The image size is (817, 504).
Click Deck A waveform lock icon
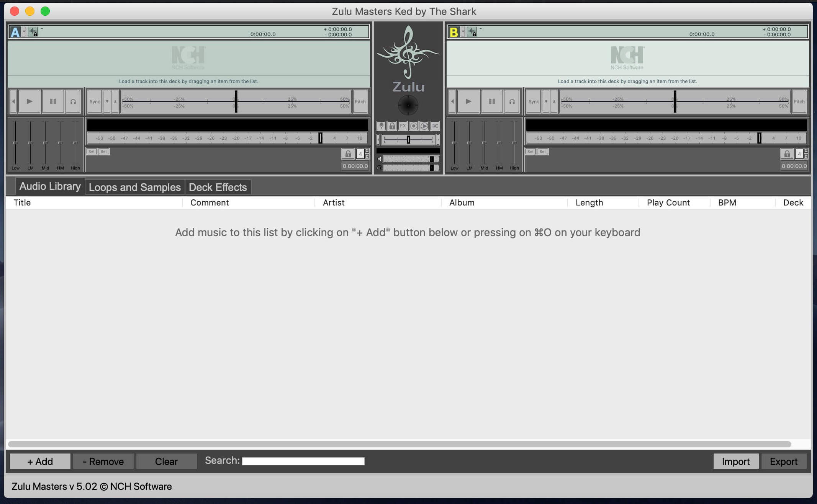(33, 32)
